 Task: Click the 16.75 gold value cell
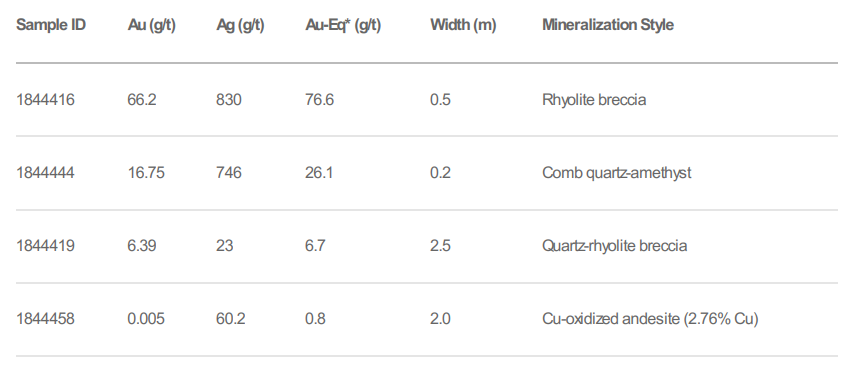coord(146,173)
